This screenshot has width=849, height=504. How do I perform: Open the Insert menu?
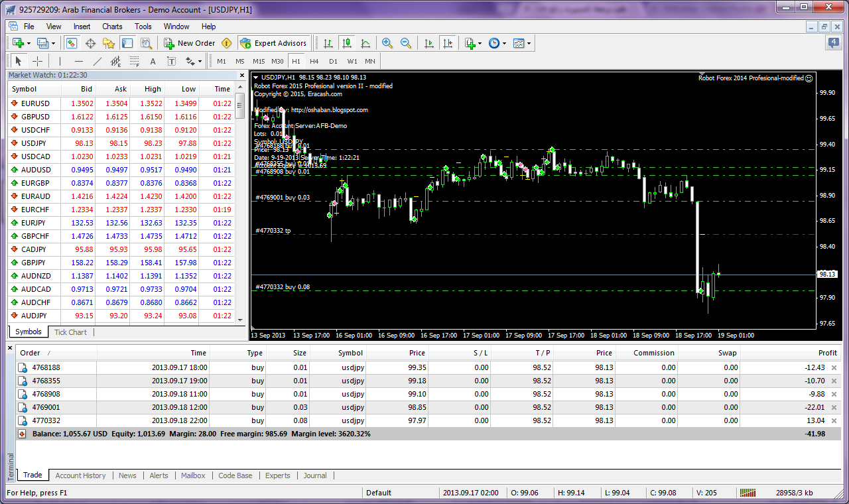(82, 27)
